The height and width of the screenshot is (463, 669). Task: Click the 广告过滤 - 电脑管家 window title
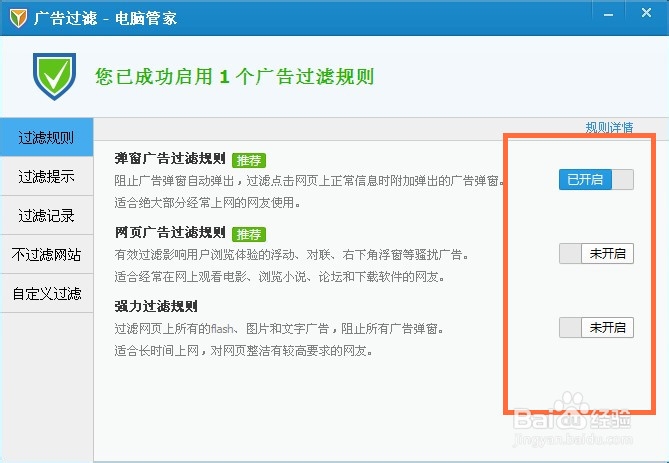click(x=105, y=18)
